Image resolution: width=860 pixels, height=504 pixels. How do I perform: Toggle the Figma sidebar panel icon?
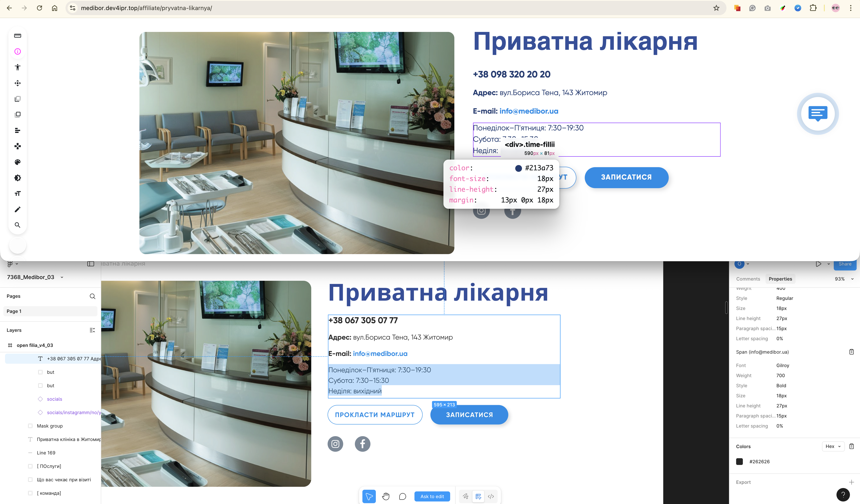point(90,264)
